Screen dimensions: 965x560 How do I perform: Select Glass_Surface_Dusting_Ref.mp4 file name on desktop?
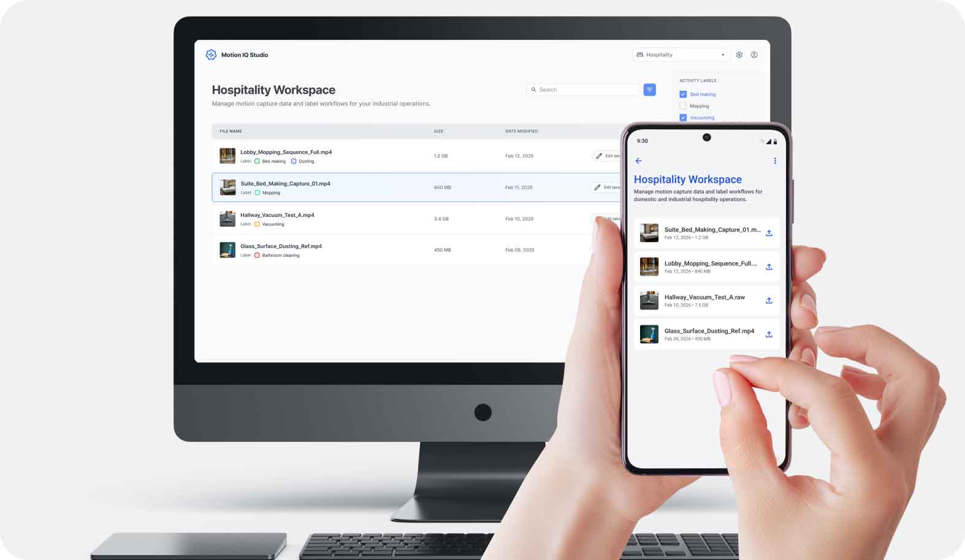tap(281, 246)
